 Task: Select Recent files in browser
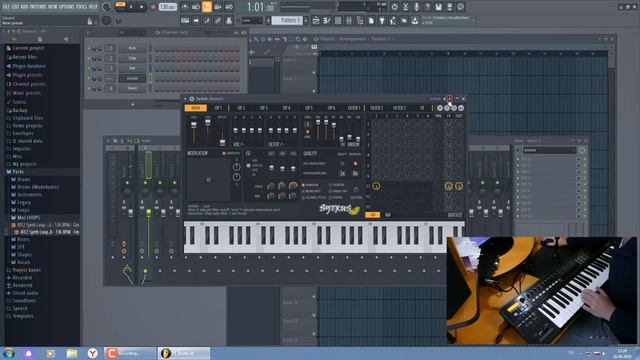(24, 57)
